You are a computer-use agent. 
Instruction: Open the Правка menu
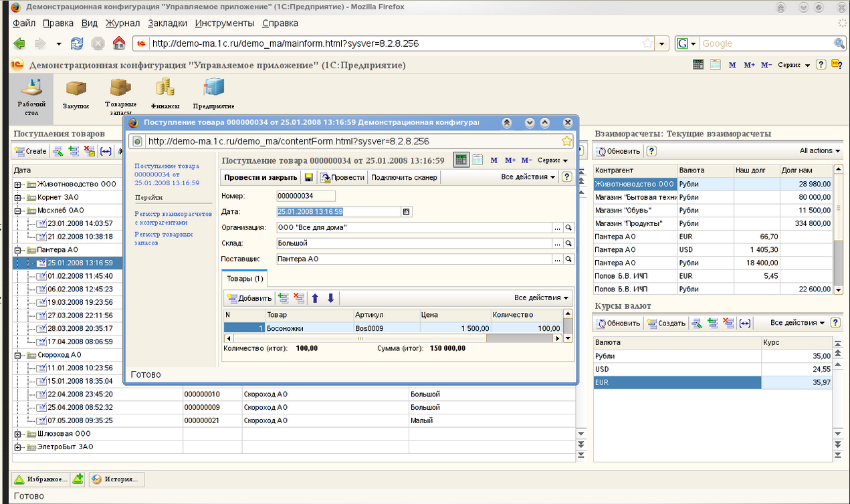click(x=58, y=23)
